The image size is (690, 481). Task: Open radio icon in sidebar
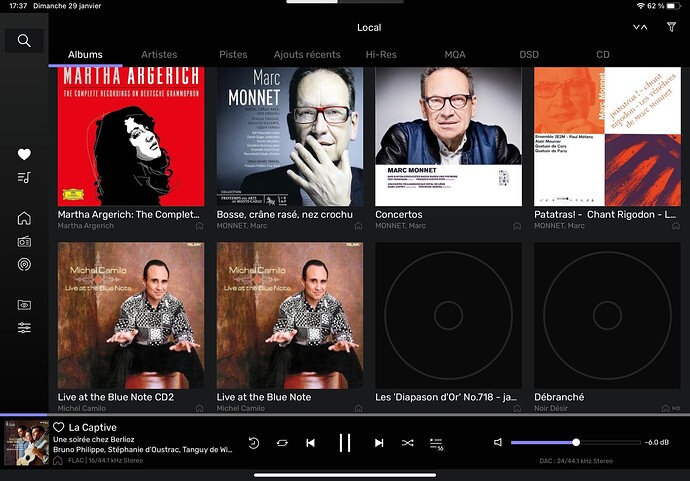coord(24,241)
